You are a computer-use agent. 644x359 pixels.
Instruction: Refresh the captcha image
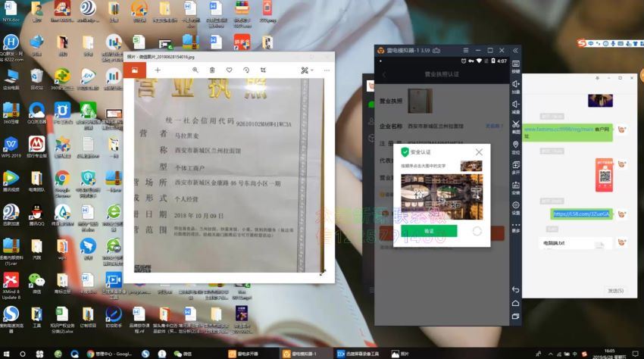(477, 230)
